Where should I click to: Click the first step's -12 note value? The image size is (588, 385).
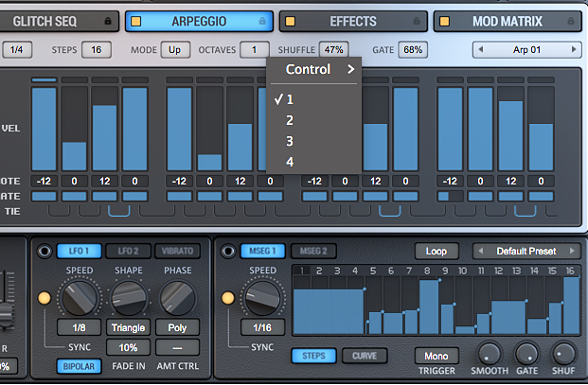(44, 182)
